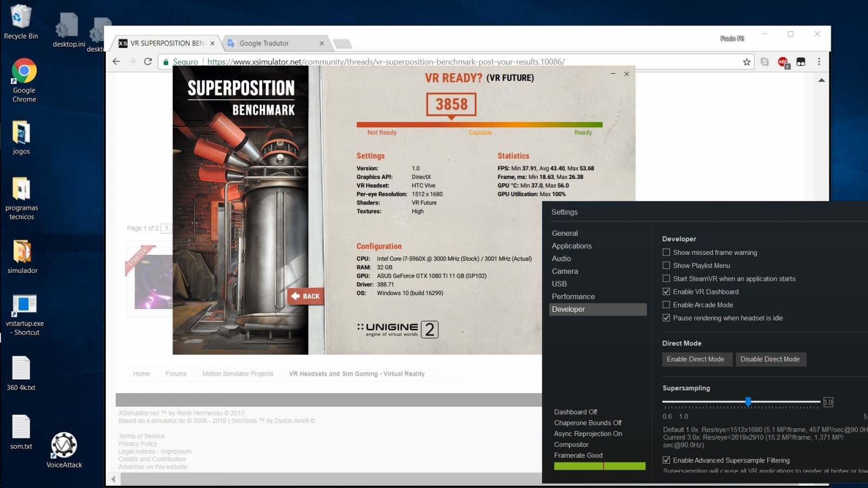Viewport: 868px width, 488px height.
Task: Click the 3858 VR score box
Action: point(451,104)
